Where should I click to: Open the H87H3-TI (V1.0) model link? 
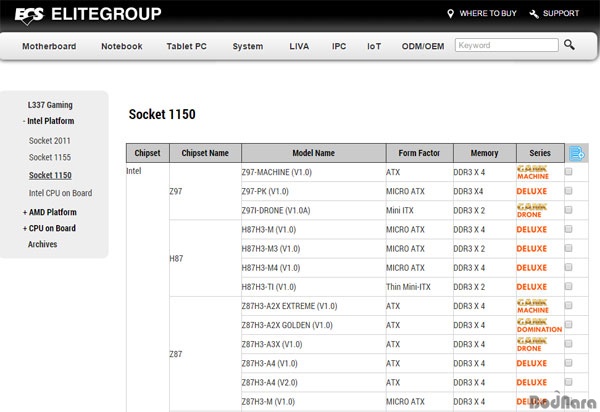tap(269, 287)
